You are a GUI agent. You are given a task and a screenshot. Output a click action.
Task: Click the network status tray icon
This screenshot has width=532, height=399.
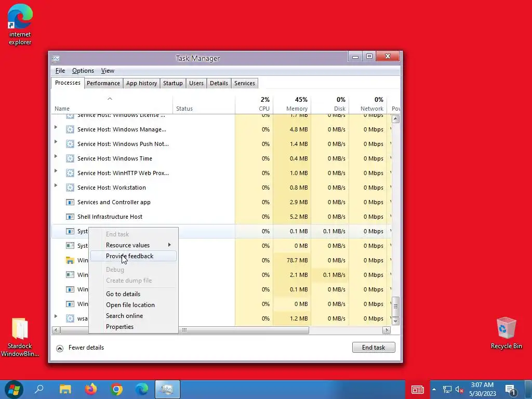pyautogui.click(x=447, y=390)
